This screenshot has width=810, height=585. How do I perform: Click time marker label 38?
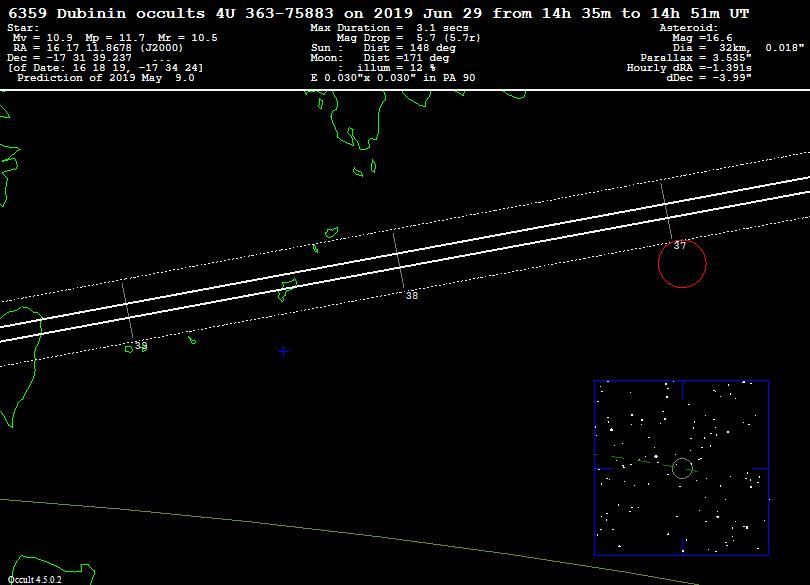[x=412, y=296]
